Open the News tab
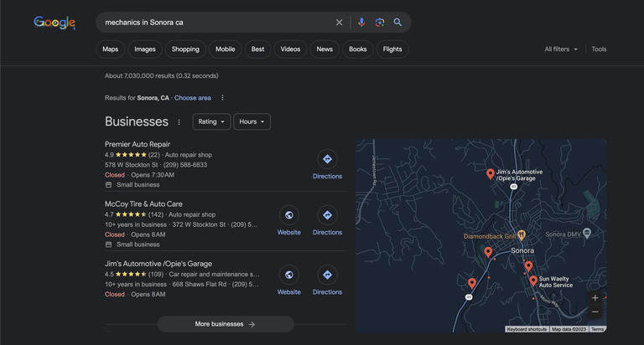This screenshot has width=644, height=345. pos(325,49)
